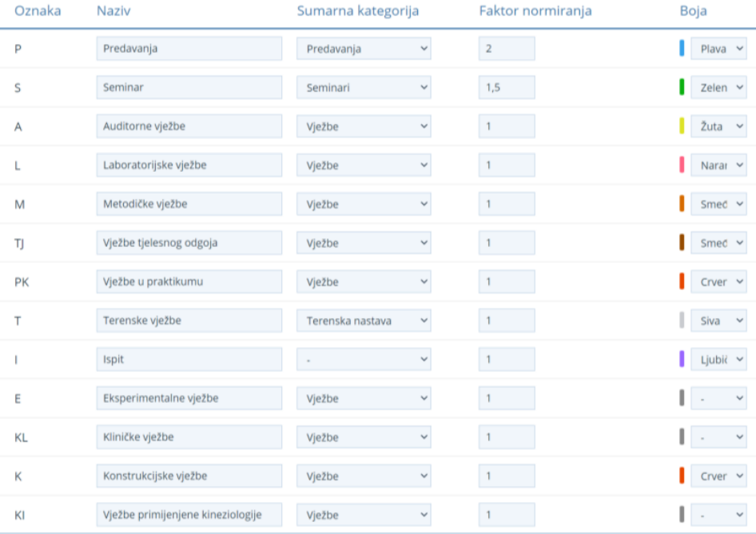Edit the Predavanja name field
The width and height of the screenshot is (756, 534).
click(x=189, y=49)
